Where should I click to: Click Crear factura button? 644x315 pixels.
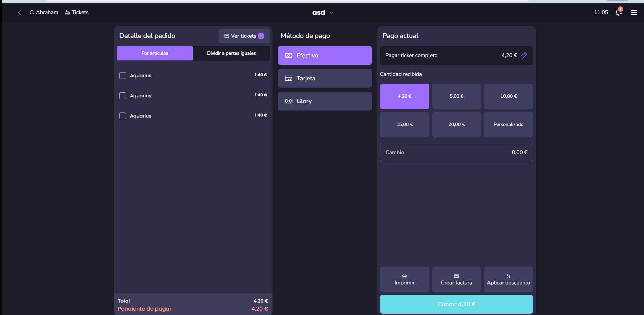point(456,279)
